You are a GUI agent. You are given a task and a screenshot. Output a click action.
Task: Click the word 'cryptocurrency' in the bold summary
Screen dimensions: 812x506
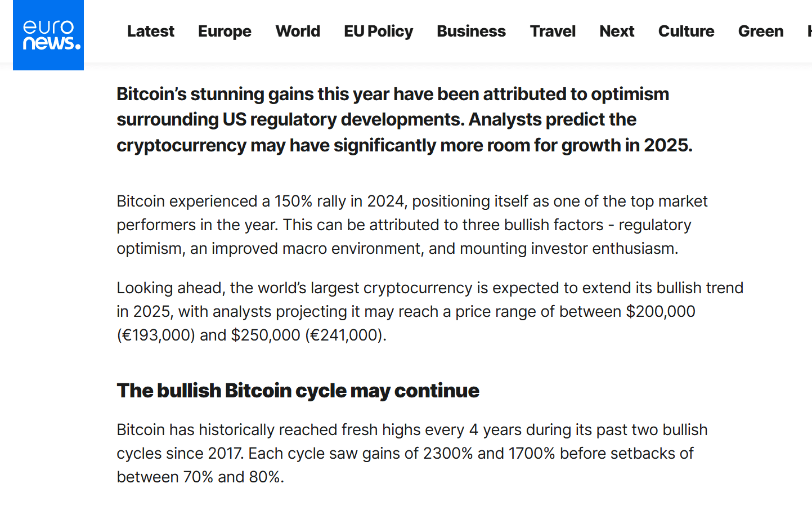[x=181, y=145]
